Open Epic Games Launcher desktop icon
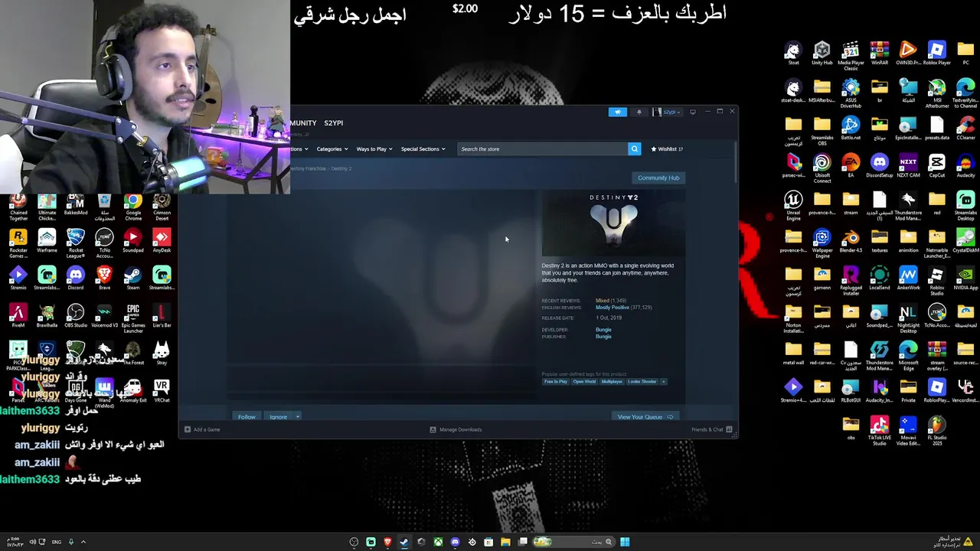 [x=133, y=318]
